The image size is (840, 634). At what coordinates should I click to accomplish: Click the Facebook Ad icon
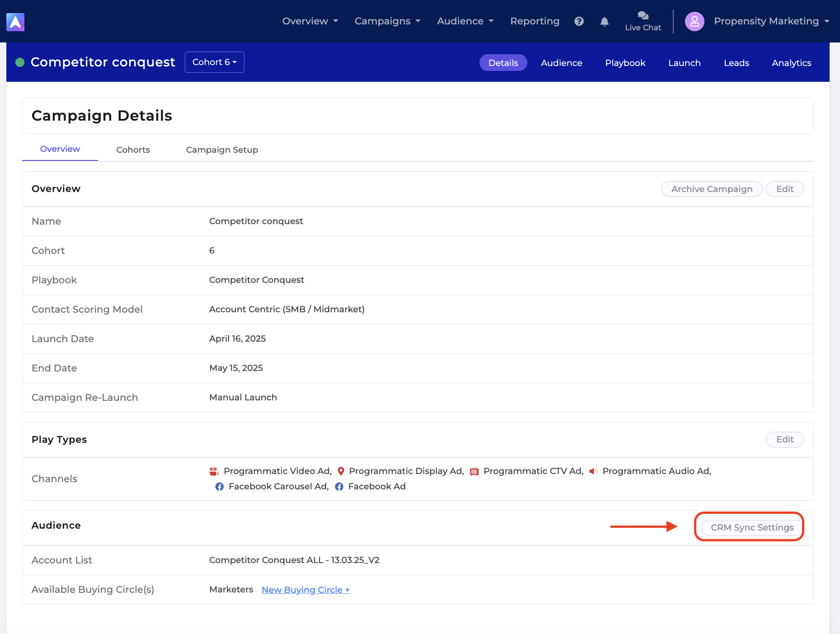pyautogui.click(x=339, y=487)
